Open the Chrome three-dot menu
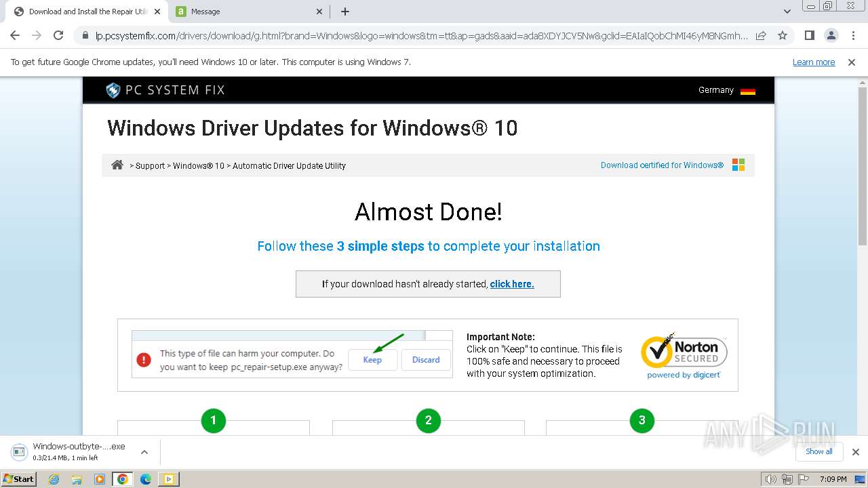Screen dimensions: 868x488 pyautogui.click(x=853, y=35)
